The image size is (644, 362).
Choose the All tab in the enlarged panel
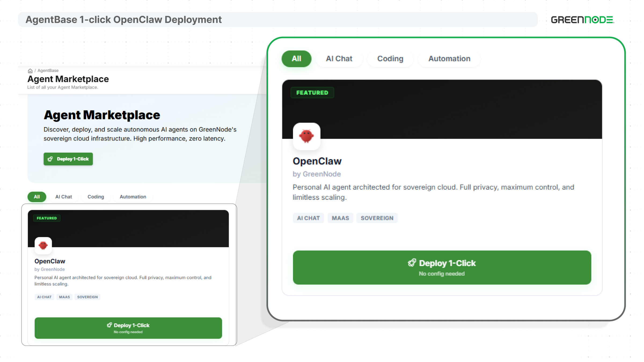[297, 59]
